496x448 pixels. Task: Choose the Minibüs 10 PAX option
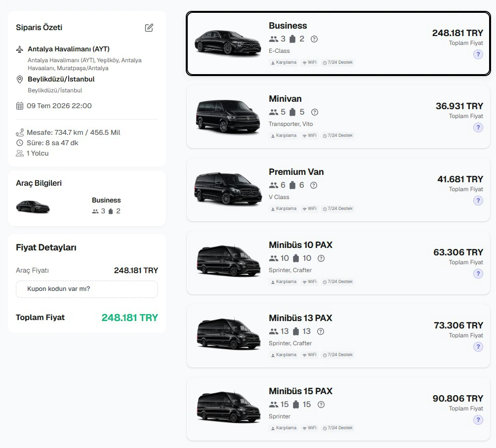[x=338, y=263]
